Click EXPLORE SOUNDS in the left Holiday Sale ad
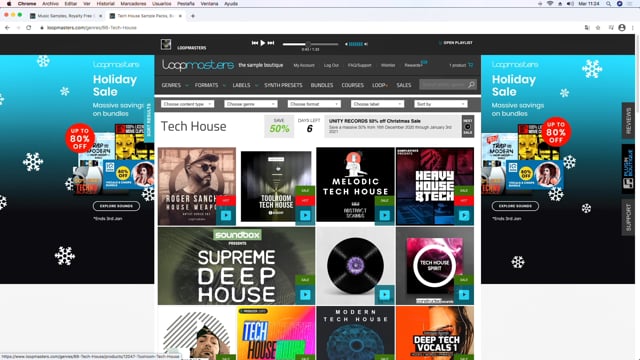640x360 pixels. coord(116,206)
